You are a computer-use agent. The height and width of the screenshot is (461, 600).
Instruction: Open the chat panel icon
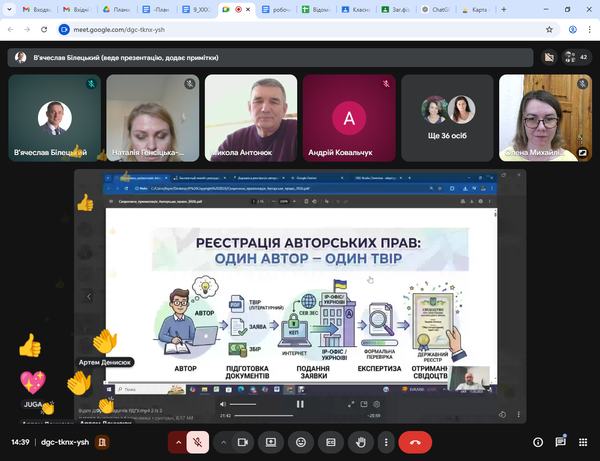click(561, 442)
